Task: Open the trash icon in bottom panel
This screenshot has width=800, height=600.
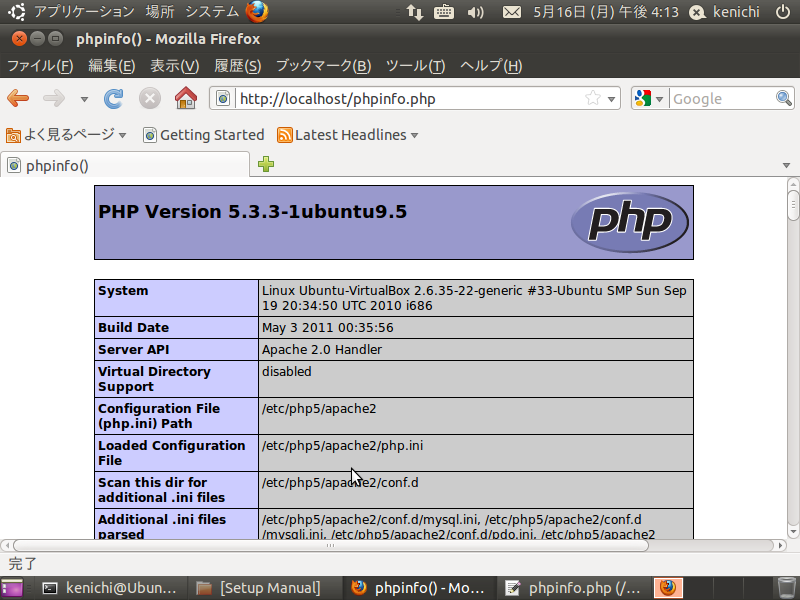Action: tap(786, 588)
